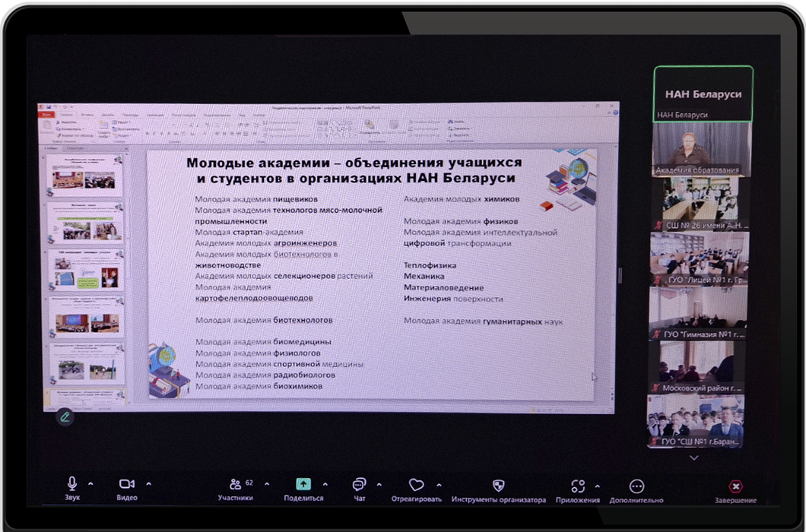This screenshot has width=806, height=532.
Task: Toggle camera using the Видео icon
Action: (126, 483)
